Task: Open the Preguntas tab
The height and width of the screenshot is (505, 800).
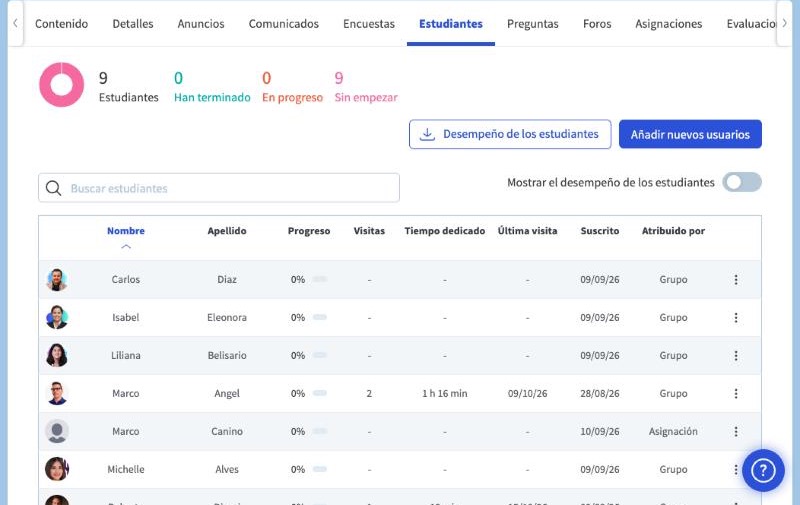Action: [x=533, y=23]
